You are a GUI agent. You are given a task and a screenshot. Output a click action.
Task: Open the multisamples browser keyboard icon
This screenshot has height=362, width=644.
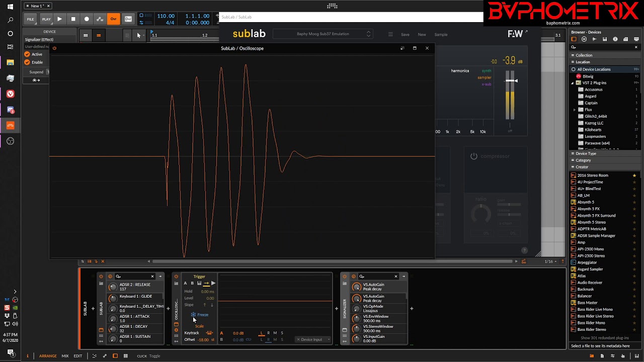point(605,39)
